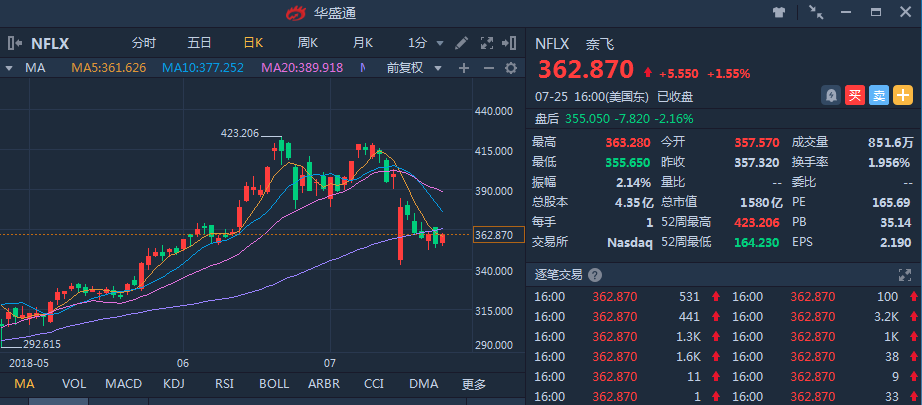Shrink window to compact mode
The height and width of the screenshot is (405, 922).
[816, 12]
